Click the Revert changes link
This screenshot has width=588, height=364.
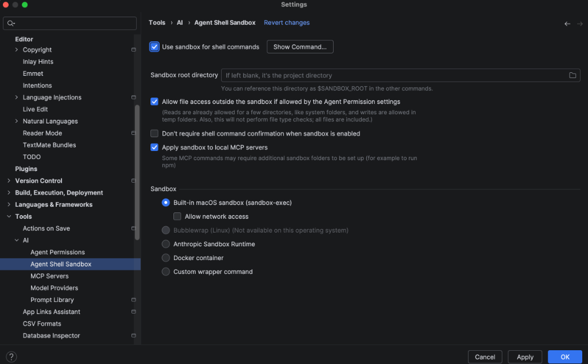pos(287,23)
